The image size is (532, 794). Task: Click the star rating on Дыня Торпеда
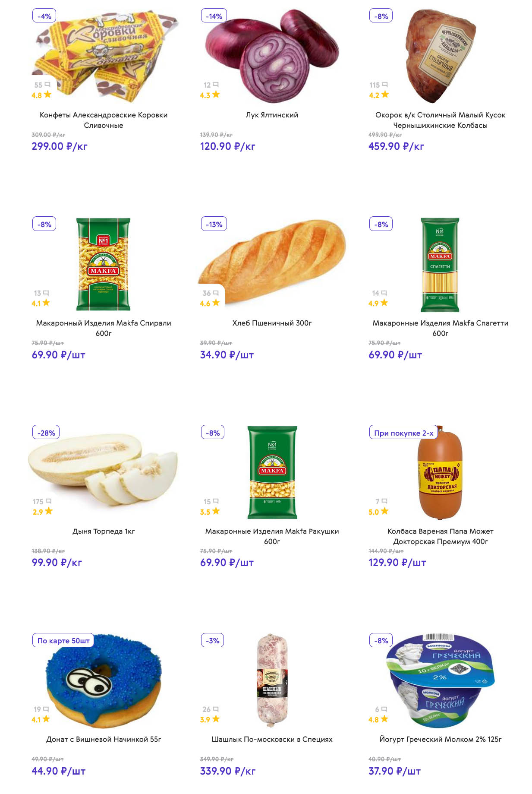coord(49,511)
